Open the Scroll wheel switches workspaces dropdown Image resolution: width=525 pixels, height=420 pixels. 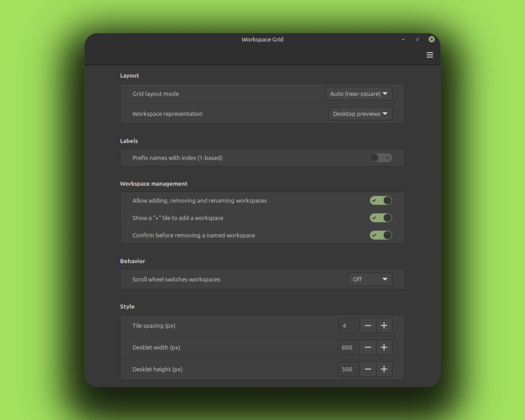point(370,279)
